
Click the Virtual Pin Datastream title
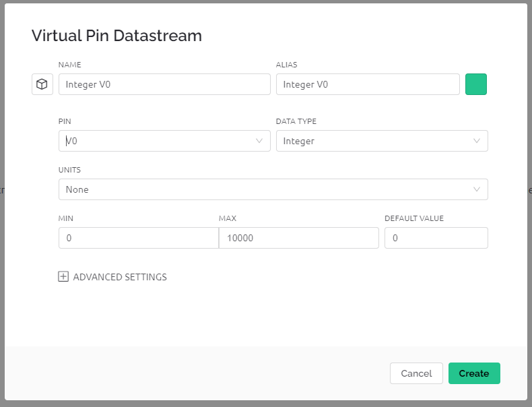point(117,36)
